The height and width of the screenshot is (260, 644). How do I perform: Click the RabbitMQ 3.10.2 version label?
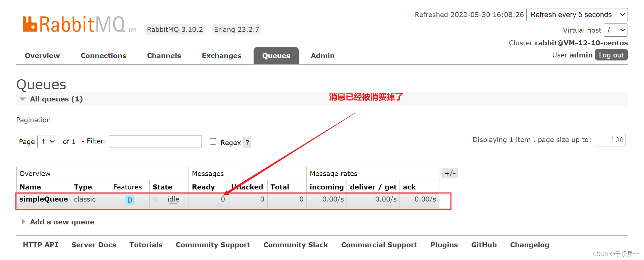click(175, 30)
